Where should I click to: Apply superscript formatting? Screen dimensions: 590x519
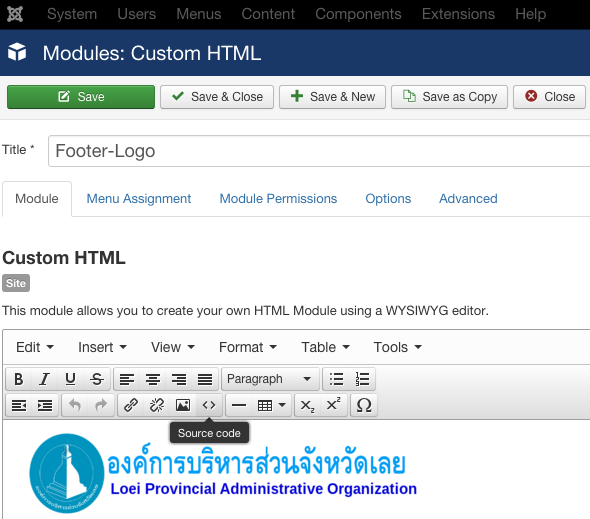click(x=333, y=405)
